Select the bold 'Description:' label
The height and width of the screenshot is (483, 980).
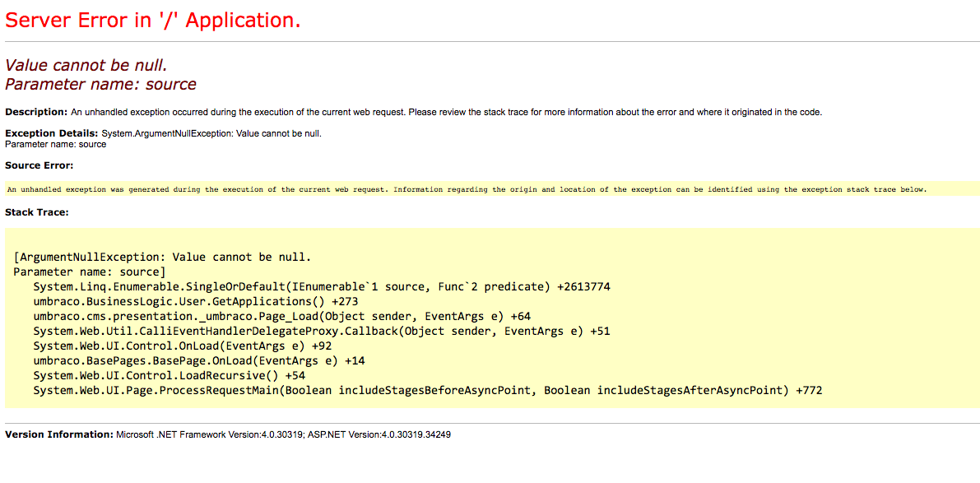(36, 112)
